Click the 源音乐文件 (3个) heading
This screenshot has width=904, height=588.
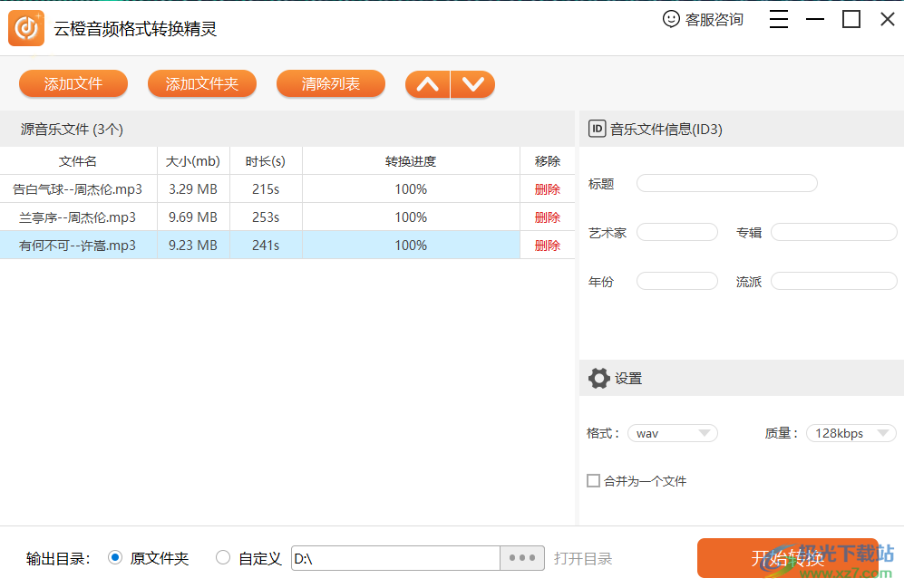click(72, 129)
